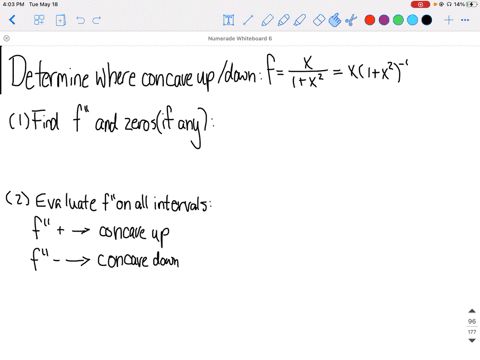Select the straight line tool
Image resolution: width=480 pixels, height=360 pixels.
(248, 20)
